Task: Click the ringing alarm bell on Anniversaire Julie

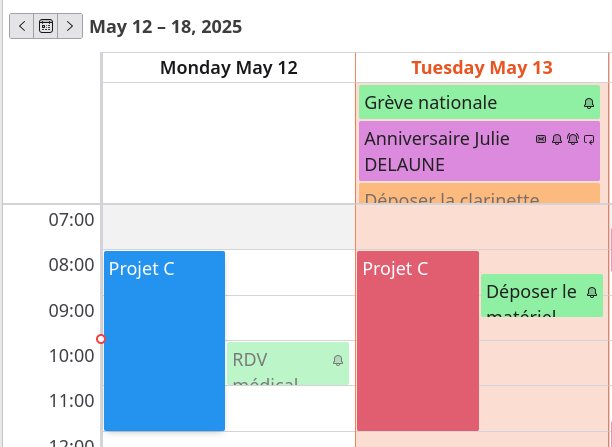Action: coord(573,139)
